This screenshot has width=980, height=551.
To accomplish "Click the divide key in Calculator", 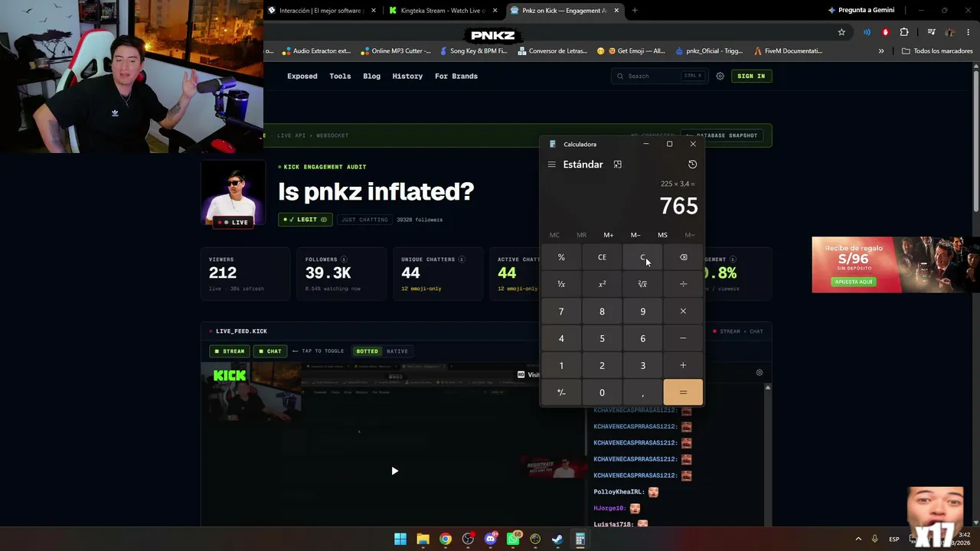I will coord(683,284).
